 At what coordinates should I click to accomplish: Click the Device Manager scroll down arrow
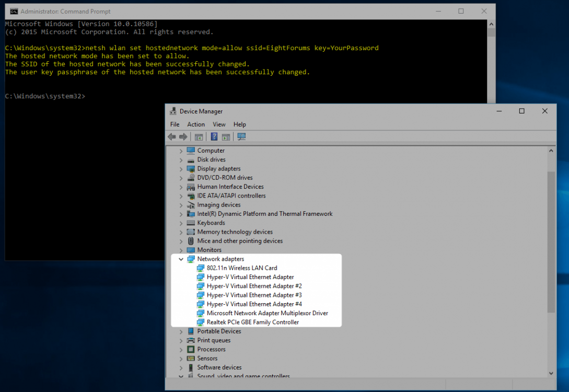[551, 373]
